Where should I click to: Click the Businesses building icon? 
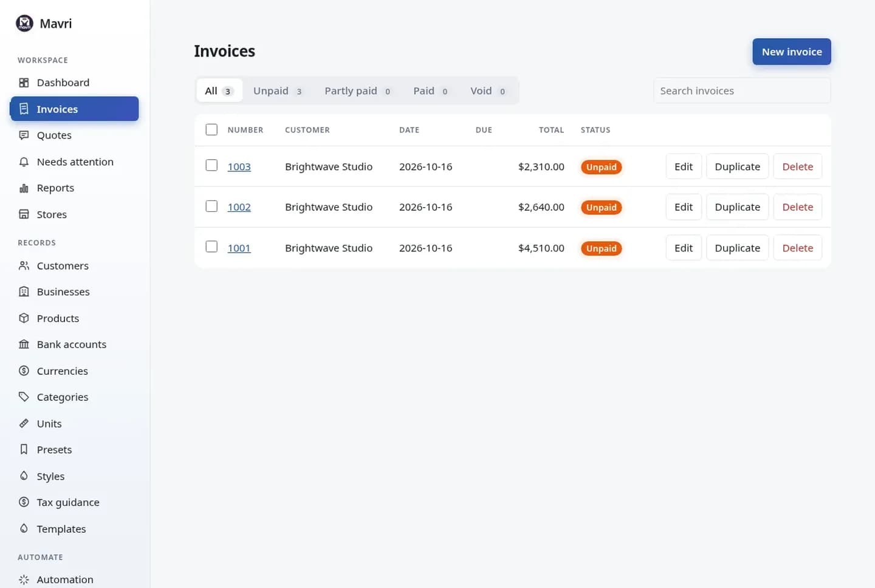[24, 292]
